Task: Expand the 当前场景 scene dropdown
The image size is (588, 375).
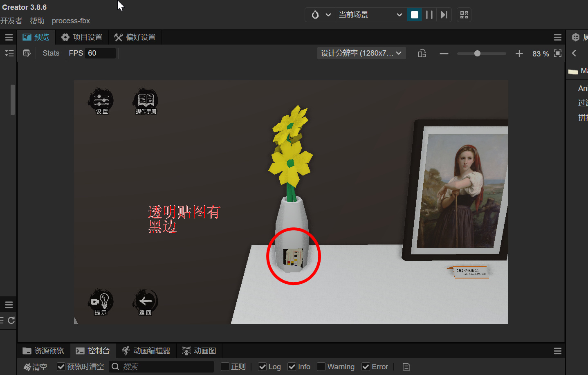Action: (x=370, y=15)
